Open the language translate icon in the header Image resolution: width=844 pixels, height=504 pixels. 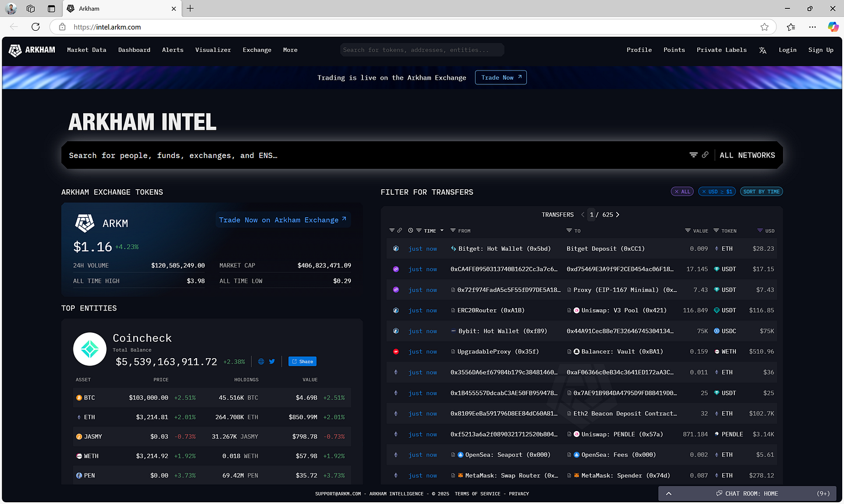[x=763, y=50]
